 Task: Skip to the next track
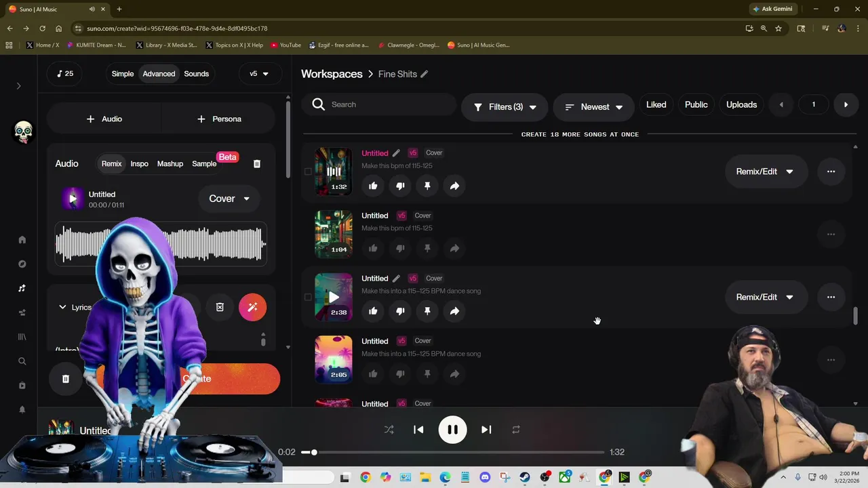click(x=486, y=430)
